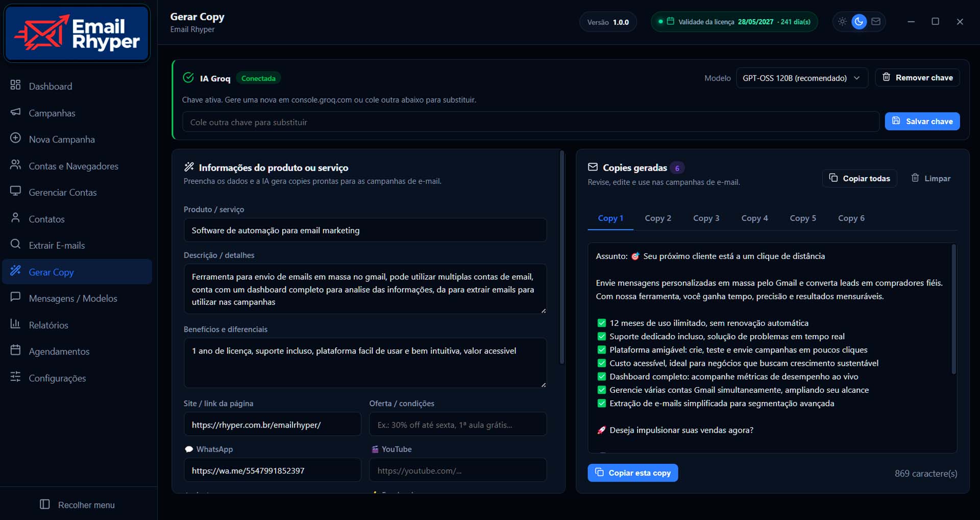Open the Modelo GPT-OSS 120B dropdown
This screenshot has height=520, width=980.
pos(802,78)
